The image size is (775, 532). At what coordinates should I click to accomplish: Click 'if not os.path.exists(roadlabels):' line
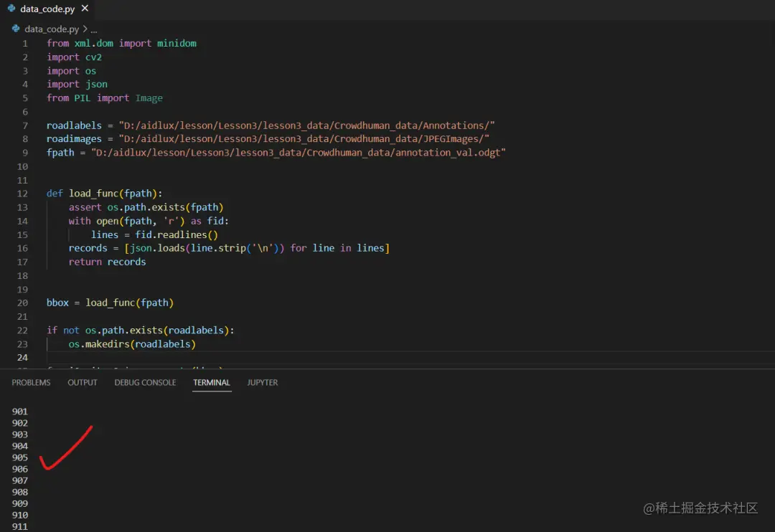click(141, 331)
